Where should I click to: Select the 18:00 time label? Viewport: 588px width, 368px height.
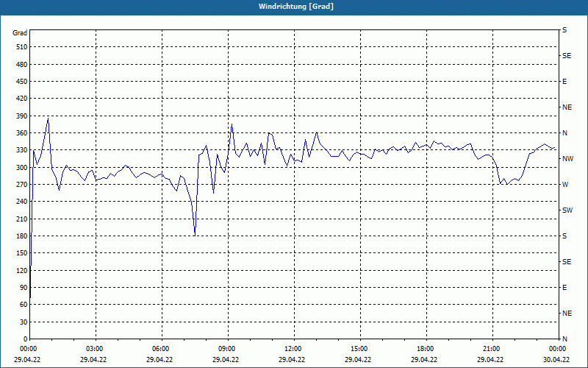(x=426, y=349)
